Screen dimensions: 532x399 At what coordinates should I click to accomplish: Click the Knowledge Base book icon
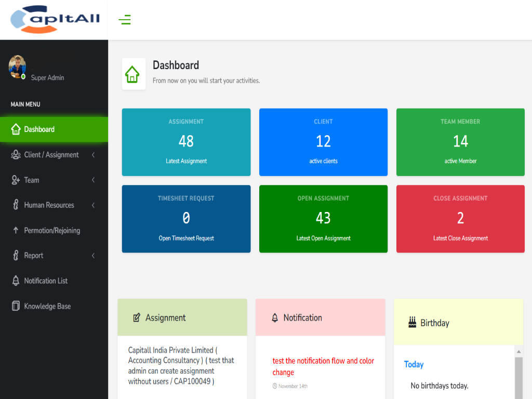[x=16, y=306]
